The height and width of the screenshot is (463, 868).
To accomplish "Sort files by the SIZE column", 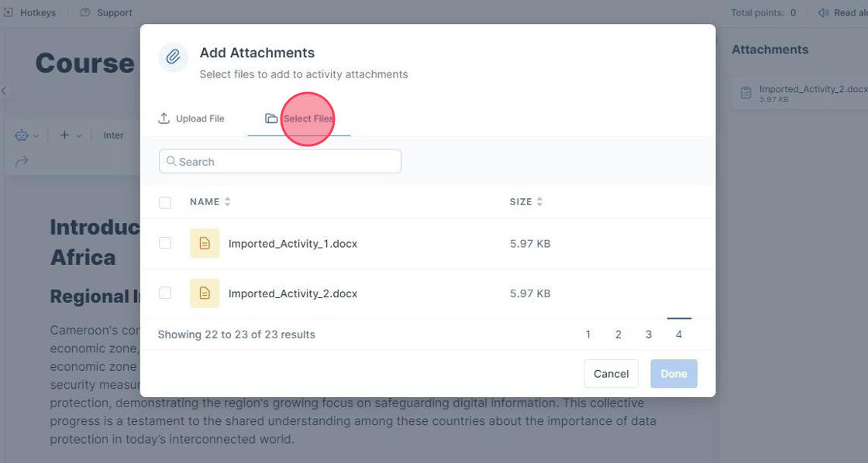I will pos(526,202).
